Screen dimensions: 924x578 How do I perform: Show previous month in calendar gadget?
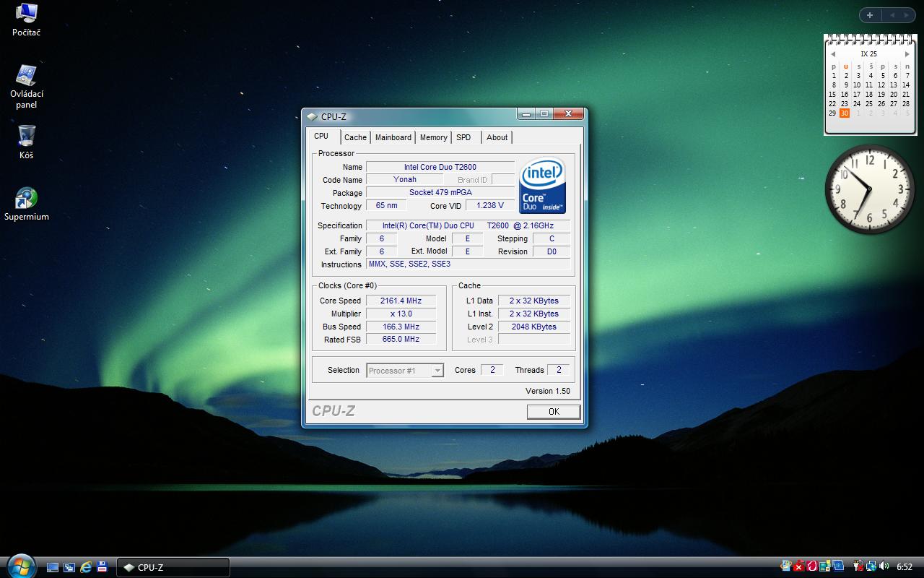pyautogui.click(x=833, y=54)
